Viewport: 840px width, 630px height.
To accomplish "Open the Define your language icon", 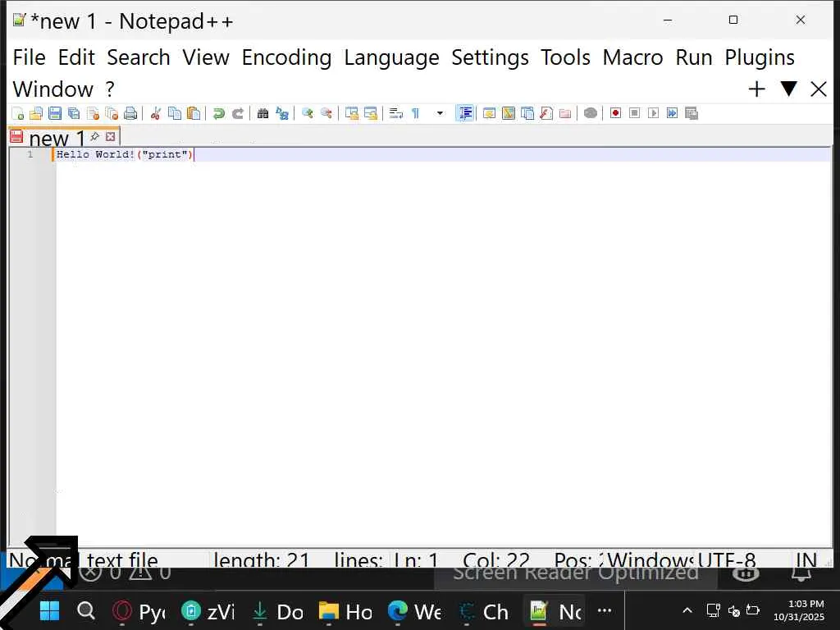I will coord(489,113).
